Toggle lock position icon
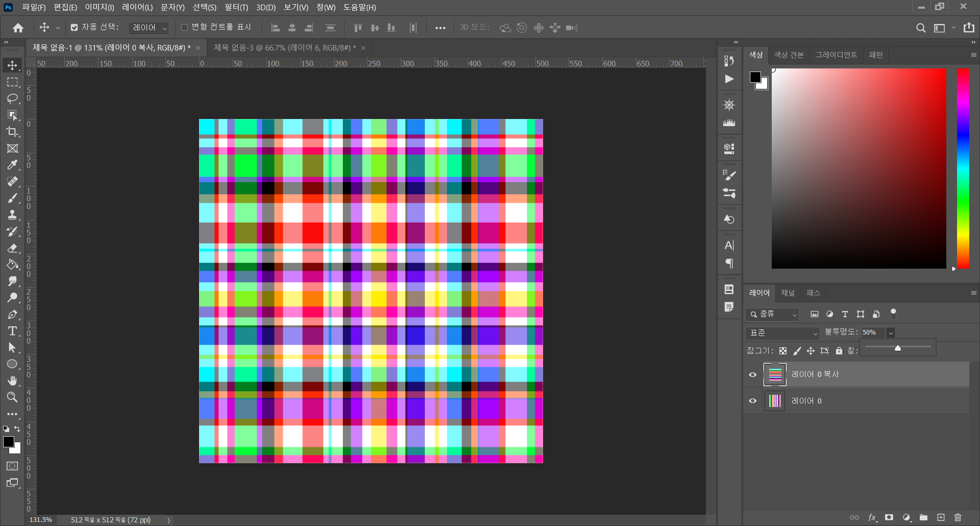The height and width of the screenshot is (526, 980). [x=811, y=351]
